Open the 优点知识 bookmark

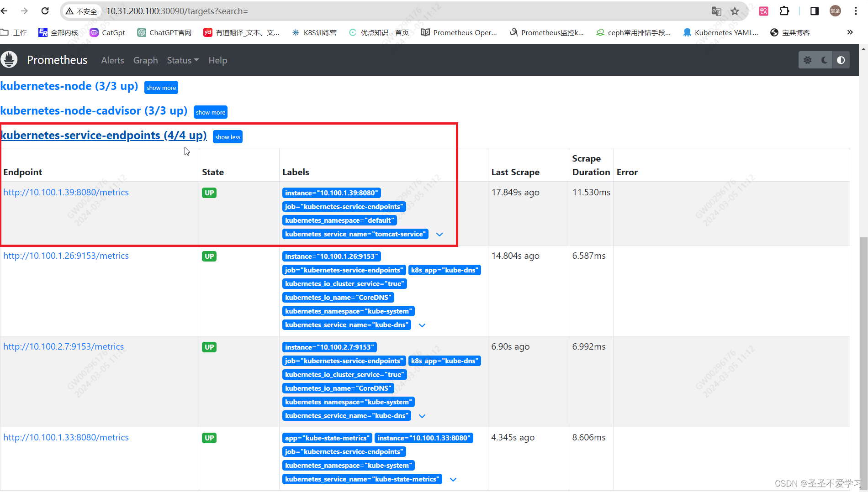coord(379,32)
